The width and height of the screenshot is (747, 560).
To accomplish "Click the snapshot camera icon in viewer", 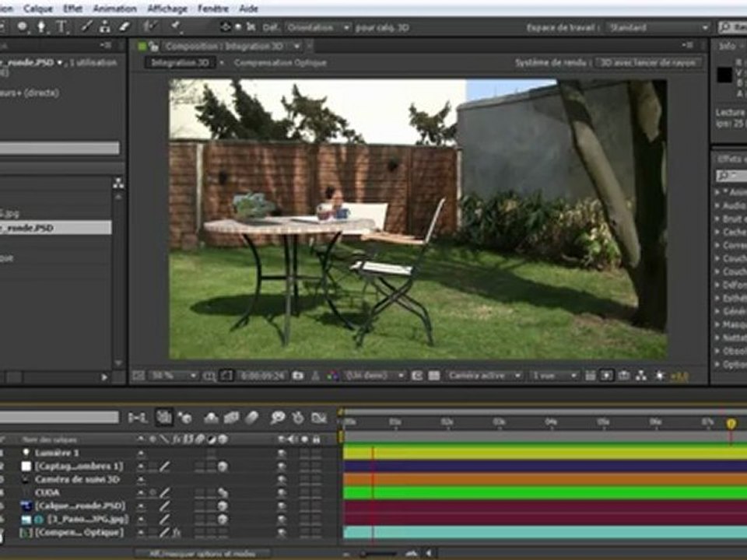I will [x=298, y=376].
